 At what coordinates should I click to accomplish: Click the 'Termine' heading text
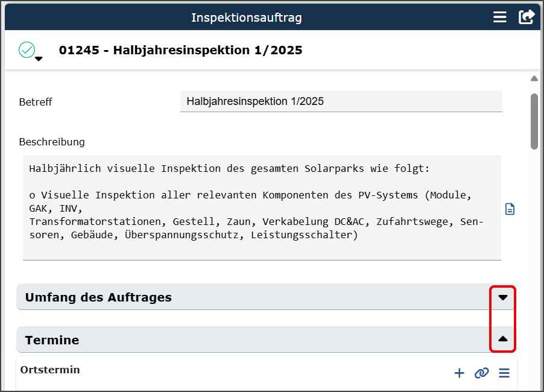[x=52, y=340]
